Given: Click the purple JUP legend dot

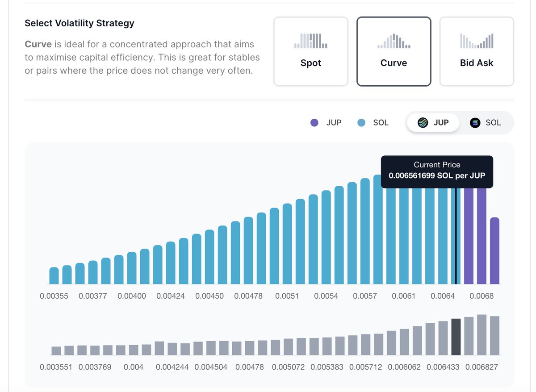Looking at the screenshot, I should click(x=314, y=122).
